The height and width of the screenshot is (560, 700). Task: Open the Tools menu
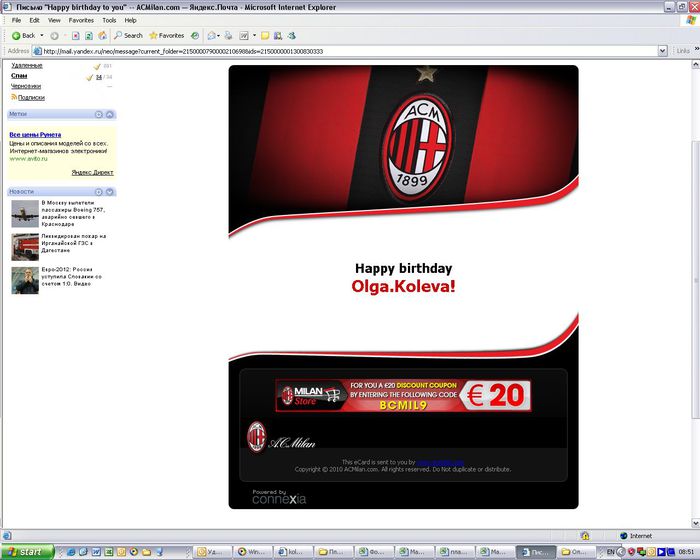pos(109,21)
